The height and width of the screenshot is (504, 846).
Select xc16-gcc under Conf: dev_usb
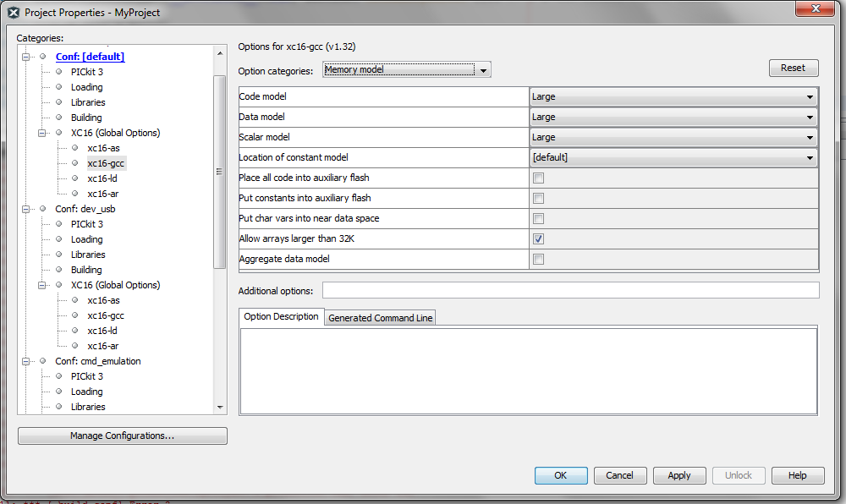[x=106, y=315]
